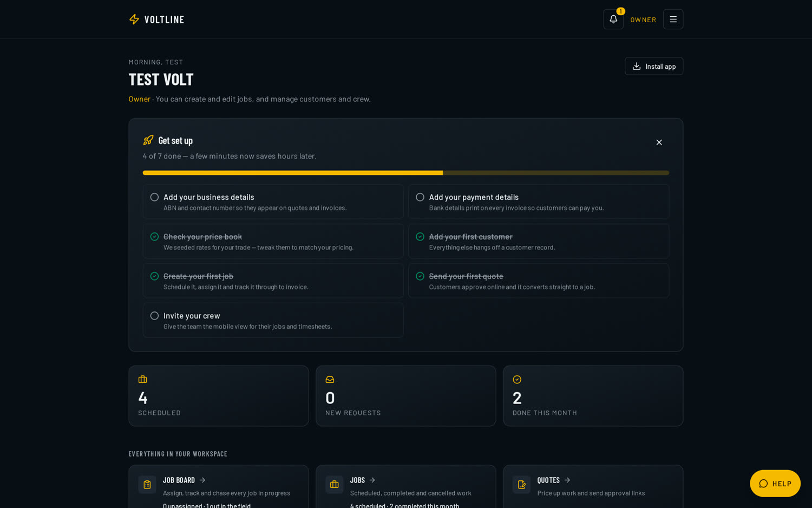The height and width of the screenshot is (508, 812).
Task: Click the check circle icon on Done This Month
Action: tap(517, 380)
